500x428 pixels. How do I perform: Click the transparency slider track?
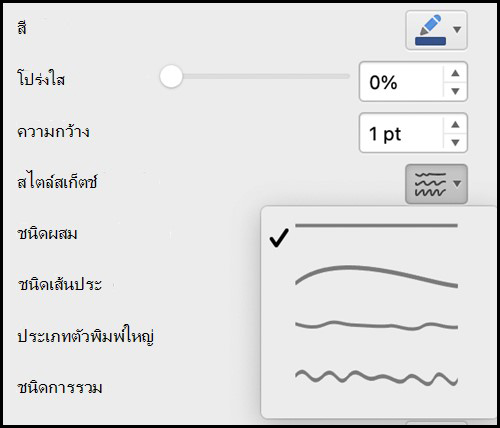click(x=255, y=76)
